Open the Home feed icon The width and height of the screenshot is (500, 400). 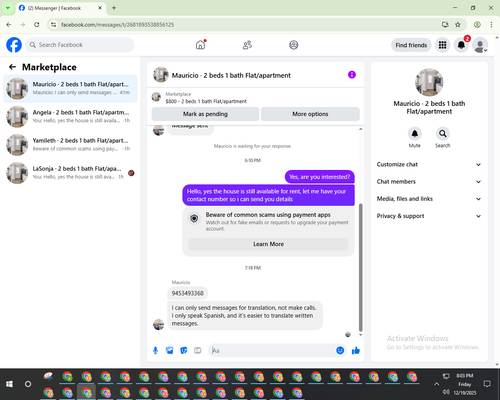tap(200, 45)
